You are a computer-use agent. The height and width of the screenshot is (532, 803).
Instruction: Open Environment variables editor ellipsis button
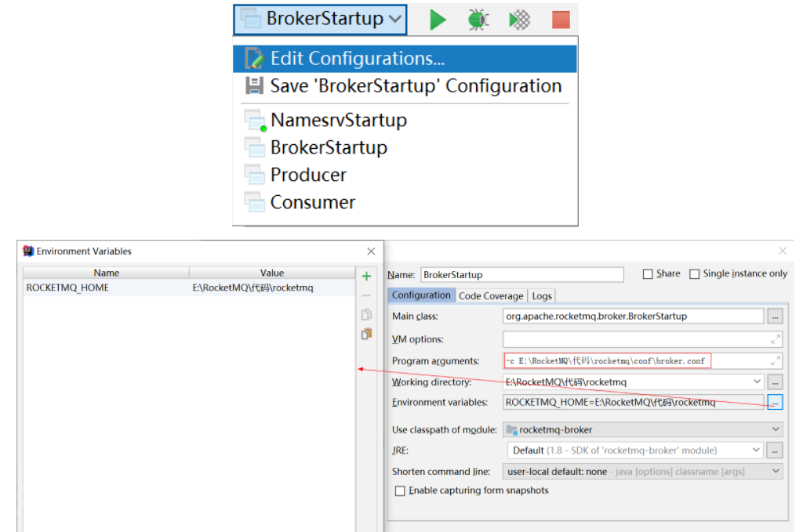(x=775, y=403)
